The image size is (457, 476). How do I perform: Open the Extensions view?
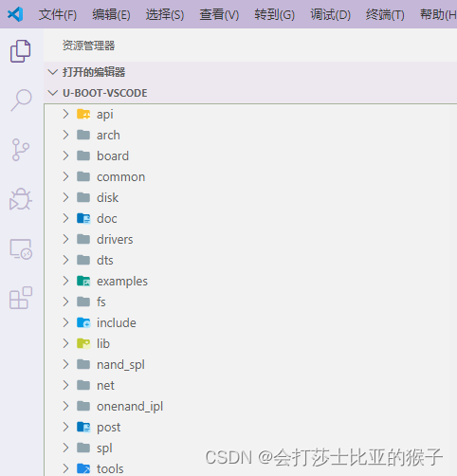point(21,298)
